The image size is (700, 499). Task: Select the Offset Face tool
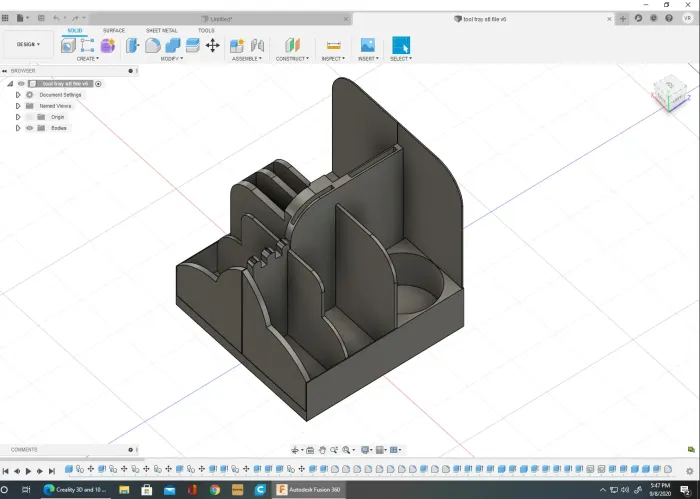[x=192, y=45]
